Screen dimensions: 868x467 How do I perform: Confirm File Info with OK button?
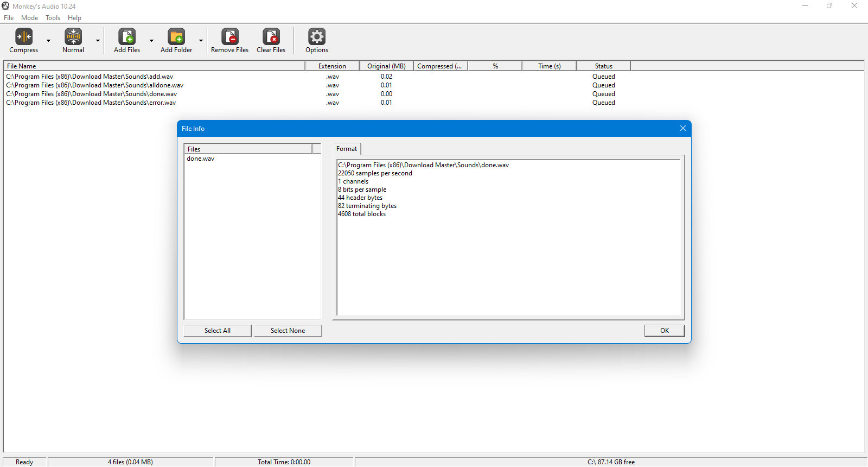coord(665,331)
